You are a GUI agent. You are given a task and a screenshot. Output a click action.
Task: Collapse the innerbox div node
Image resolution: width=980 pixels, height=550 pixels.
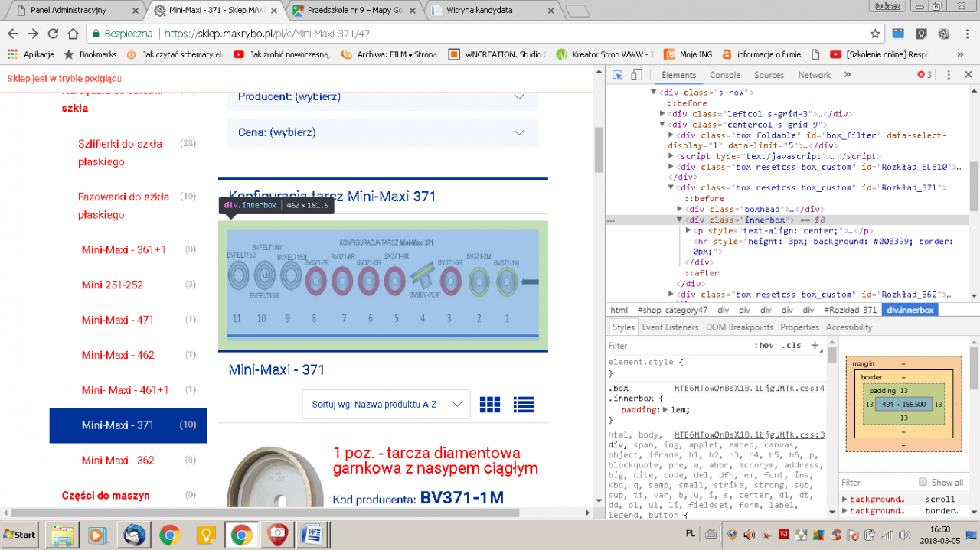[681, 220]
